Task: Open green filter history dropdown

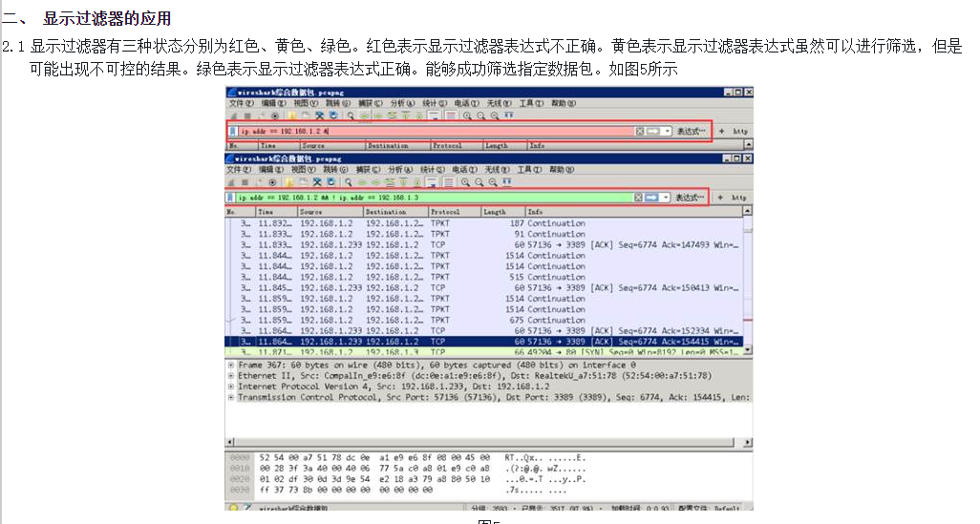Action: pos(666,198)
